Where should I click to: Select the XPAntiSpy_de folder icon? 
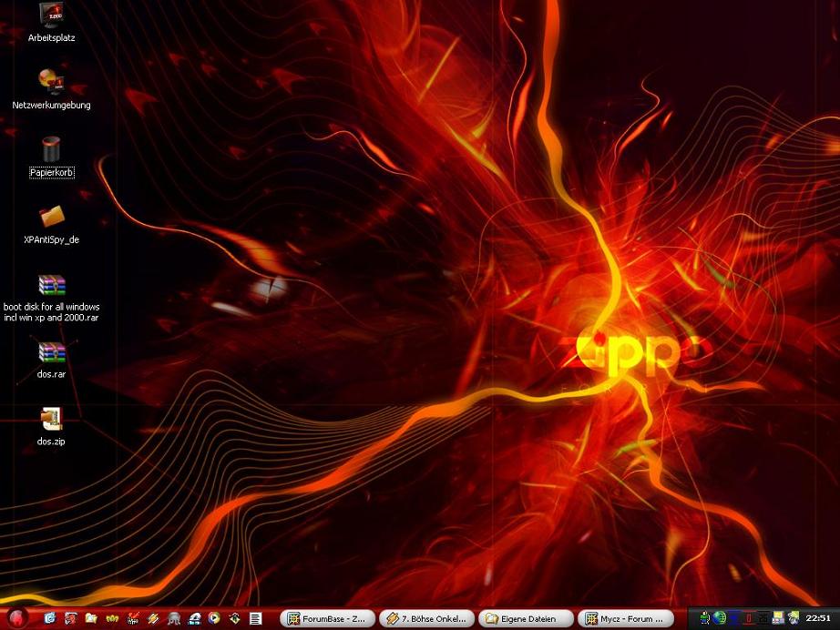click(51, 225)
